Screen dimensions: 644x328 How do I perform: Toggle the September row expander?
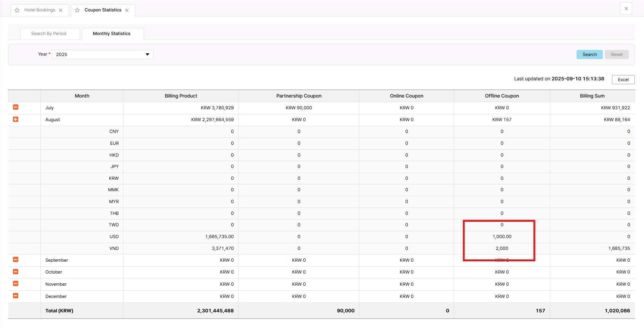16,260
